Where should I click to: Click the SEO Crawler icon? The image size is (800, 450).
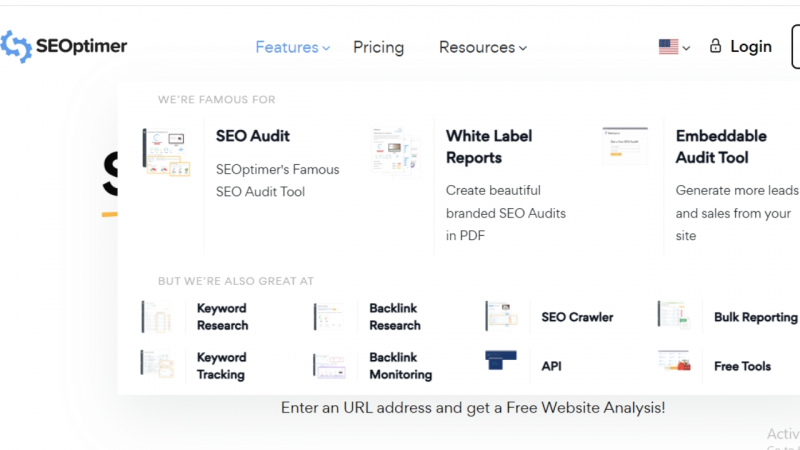coord(501,315)
